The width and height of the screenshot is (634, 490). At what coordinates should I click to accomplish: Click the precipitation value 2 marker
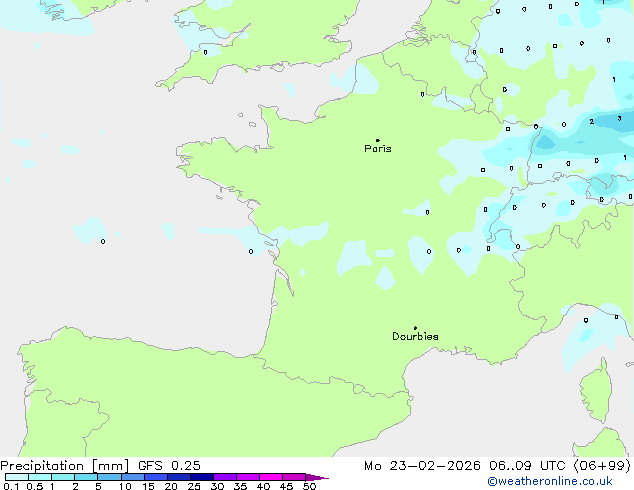592,122
